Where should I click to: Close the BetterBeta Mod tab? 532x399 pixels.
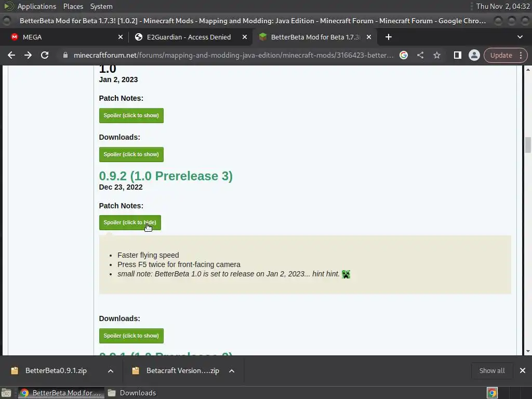pos(369,37)
